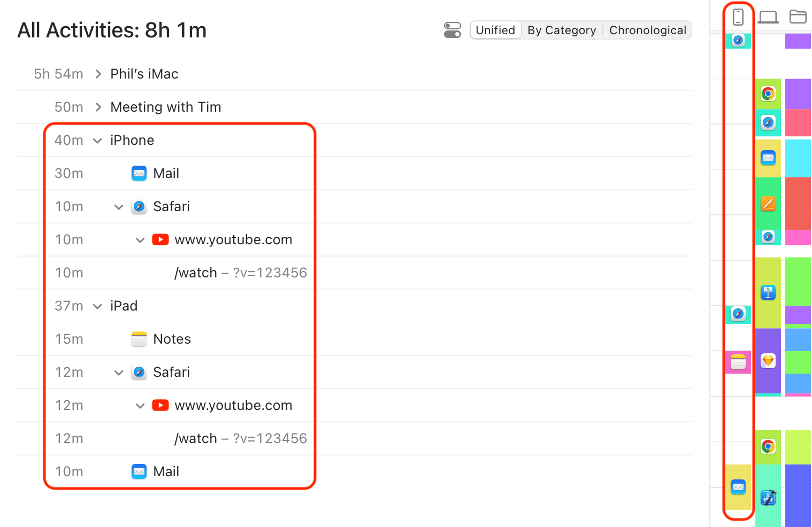The image size is (812, 527).
Task: Click the Mail icon under iPhone
Action: click(139, 173)
